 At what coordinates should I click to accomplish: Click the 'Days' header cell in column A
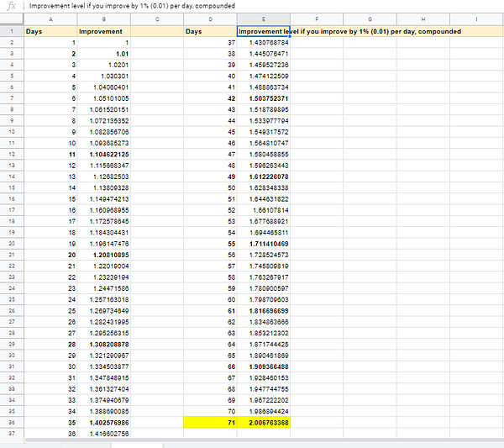click(50, 31)
